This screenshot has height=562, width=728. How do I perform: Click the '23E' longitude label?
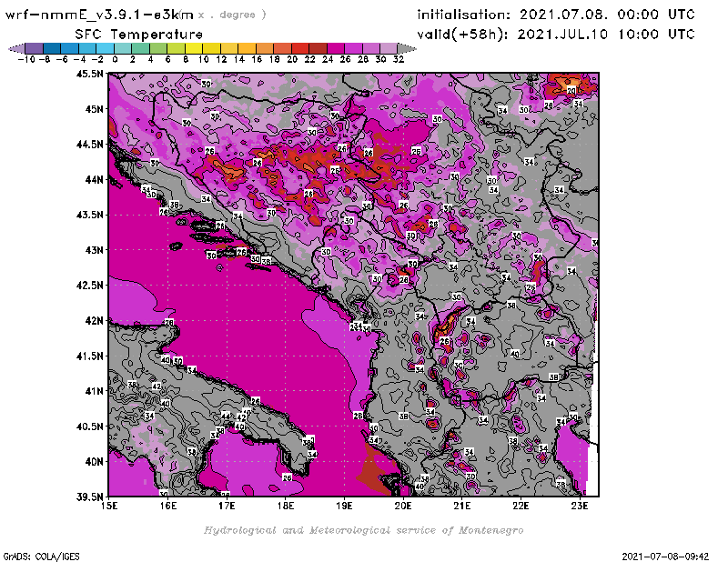coord(580,506)
